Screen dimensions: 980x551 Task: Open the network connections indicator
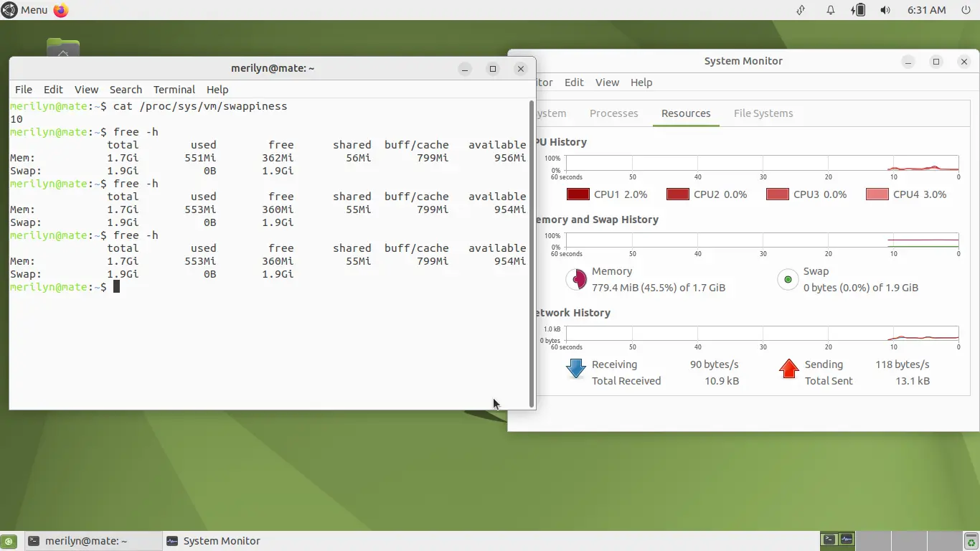(801, 10)
